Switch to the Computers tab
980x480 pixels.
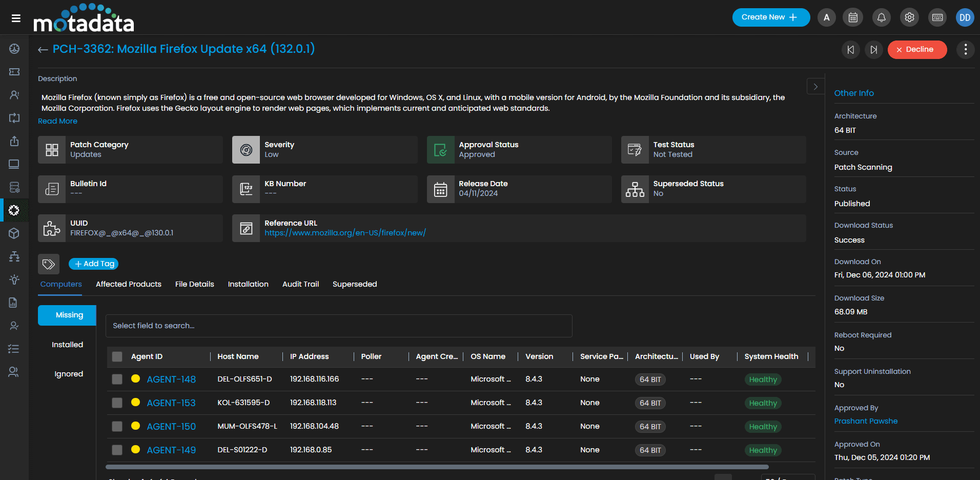tap(61, 284)
